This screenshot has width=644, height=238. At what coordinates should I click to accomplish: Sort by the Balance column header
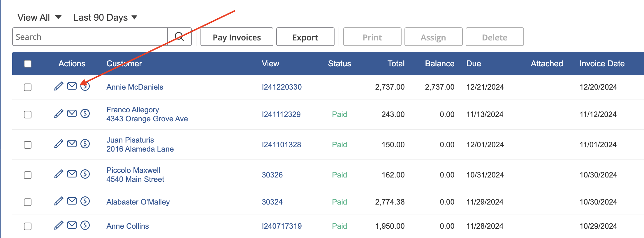[440, 64]
